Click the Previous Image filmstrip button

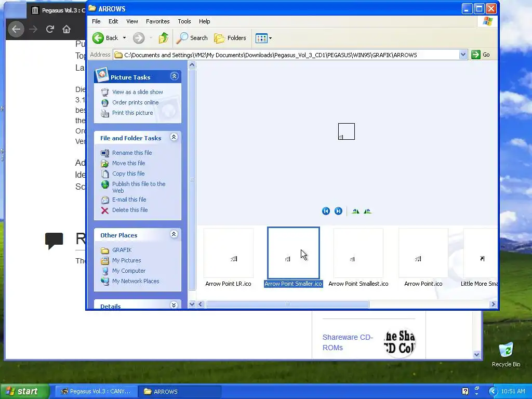click(326, 211)
